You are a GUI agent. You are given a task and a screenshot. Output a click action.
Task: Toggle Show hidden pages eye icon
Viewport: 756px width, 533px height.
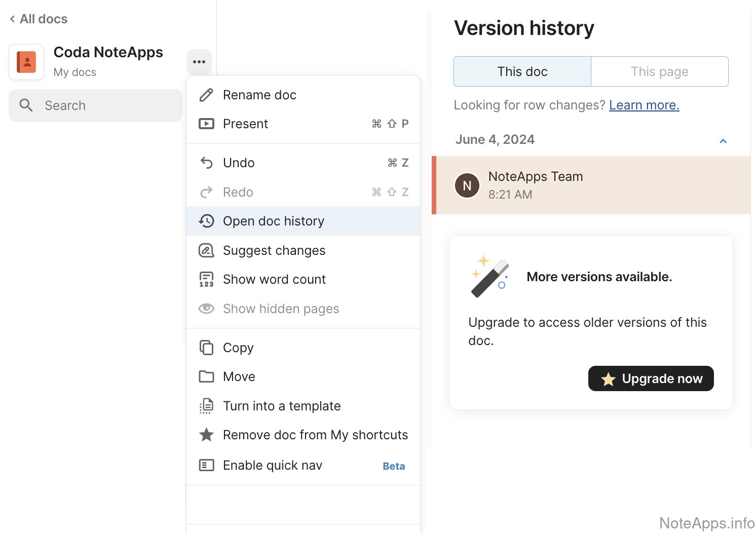click(x=206, y=309)
